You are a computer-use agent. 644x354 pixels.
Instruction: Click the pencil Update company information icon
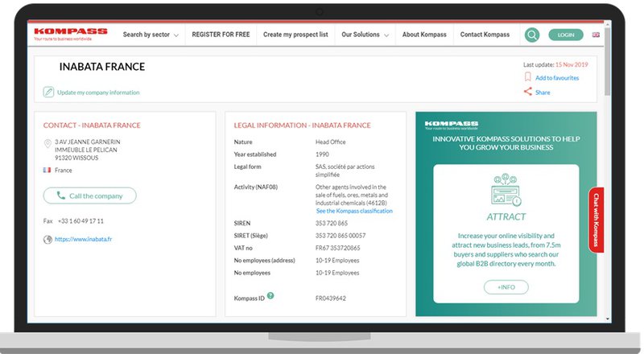click(49, 93)
